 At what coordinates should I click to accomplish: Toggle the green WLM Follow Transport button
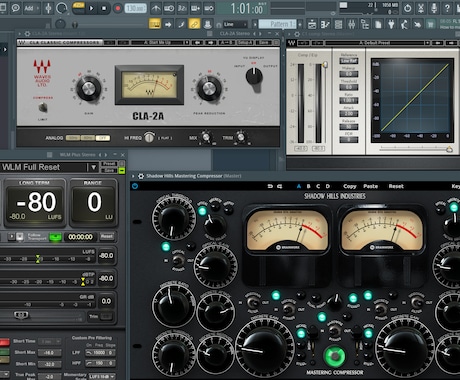coord(56,237)
